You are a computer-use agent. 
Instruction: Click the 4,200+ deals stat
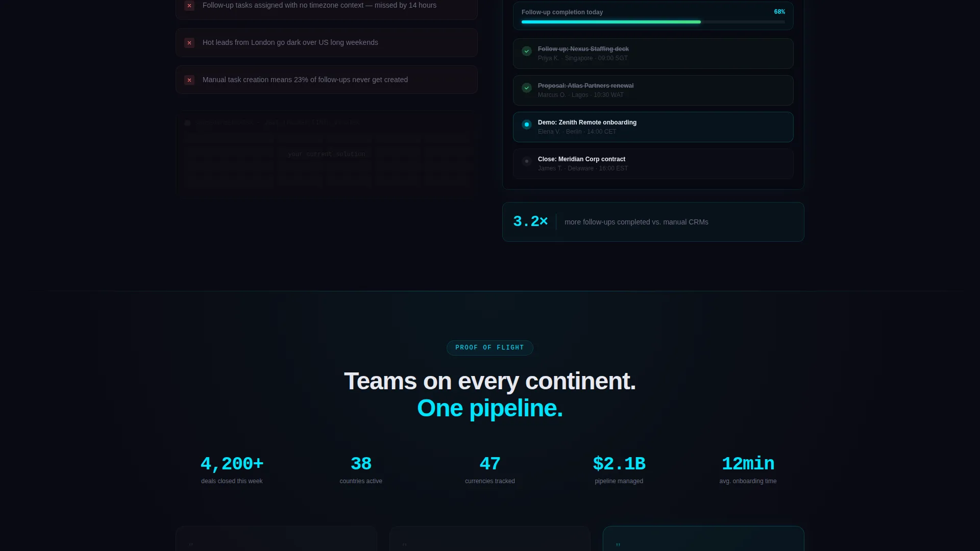(232, 464)
